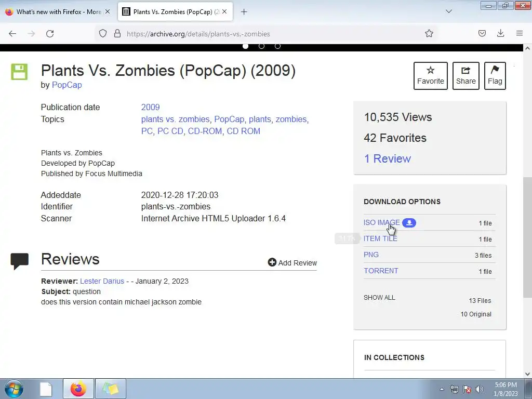This screenshot has width=532, height=399.
Task: Open the 'zombies' topic link
Action: [291, 119]
